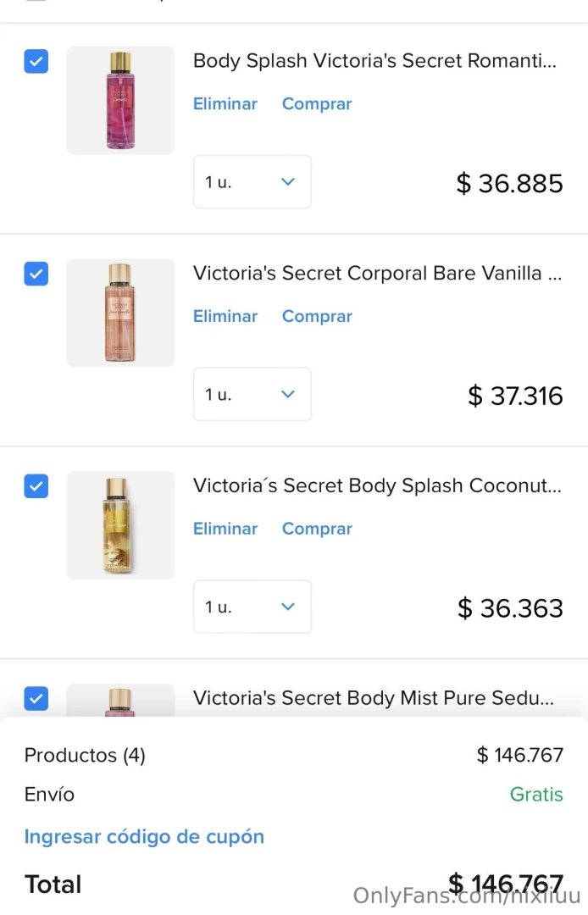Screen dimensions: 588x915
Task: Click Eliminar for Romantic body splash
Action: tap(225, 103)
